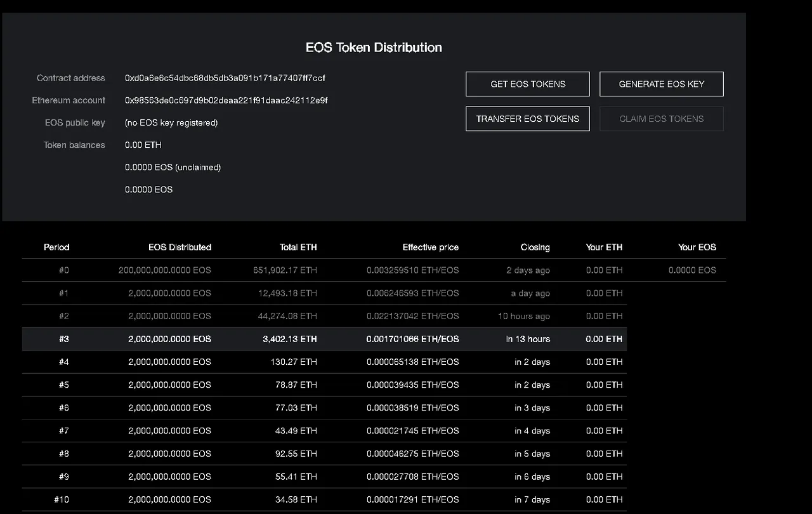Click the EOS Distributed column header

tap(180, 247)
